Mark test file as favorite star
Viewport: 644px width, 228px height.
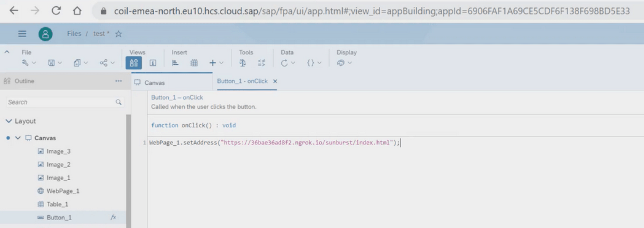click(x=118, y=34)
